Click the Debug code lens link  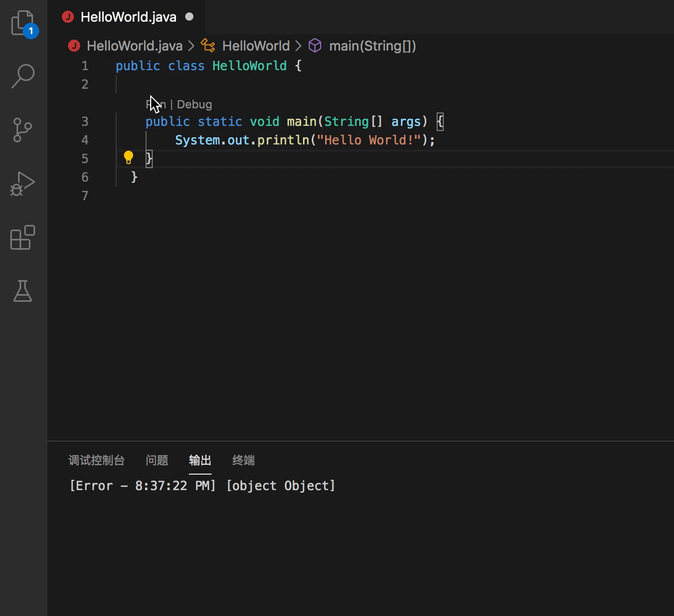pos(195,104)
